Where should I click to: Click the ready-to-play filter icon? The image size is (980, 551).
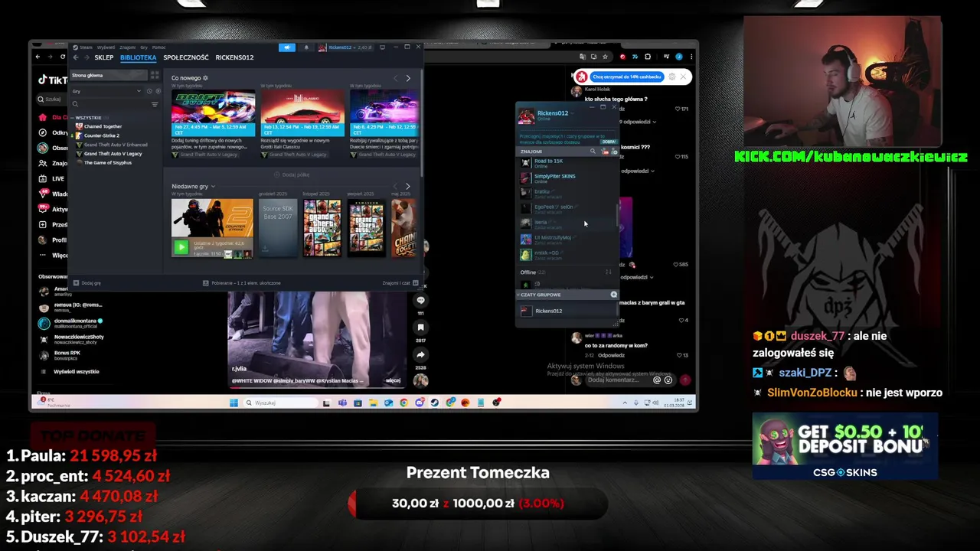(158, 91)
